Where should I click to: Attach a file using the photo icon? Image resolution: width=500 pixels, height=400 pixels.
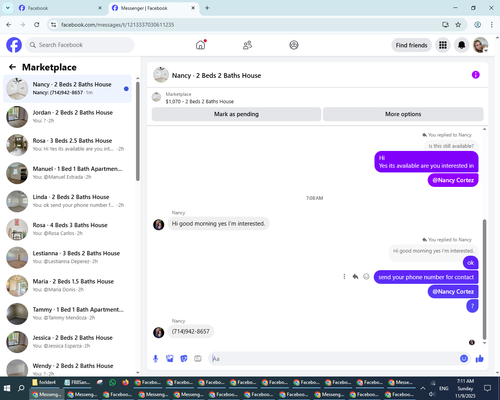(170, 359)
